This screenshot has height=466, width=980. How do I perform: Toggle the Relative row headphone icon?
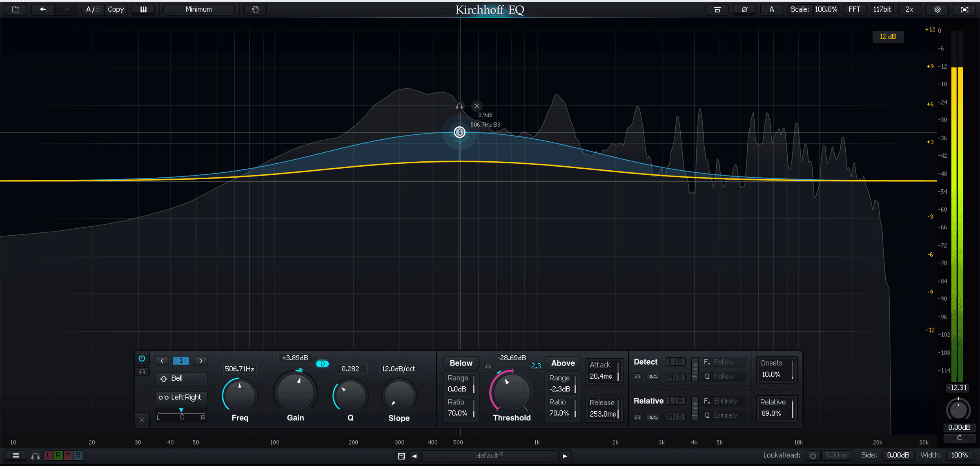pyautogui.click(x=638, y=417)
